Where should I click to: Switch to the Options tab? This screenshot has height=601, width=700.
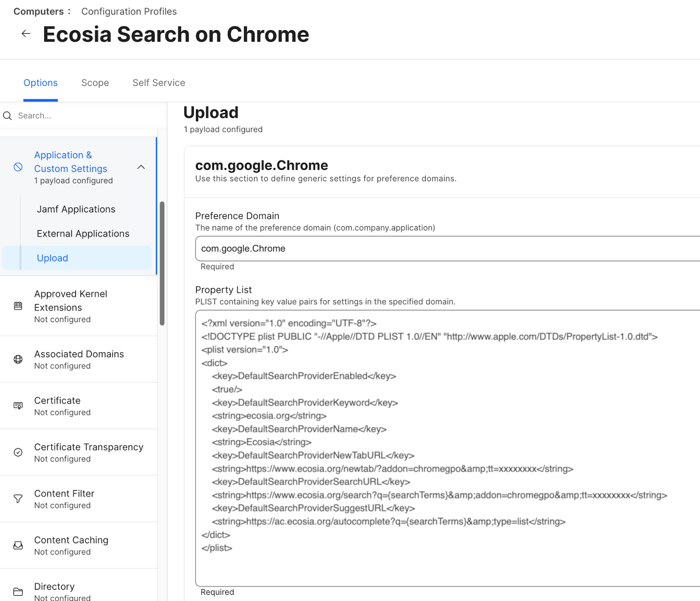(41, 83)
